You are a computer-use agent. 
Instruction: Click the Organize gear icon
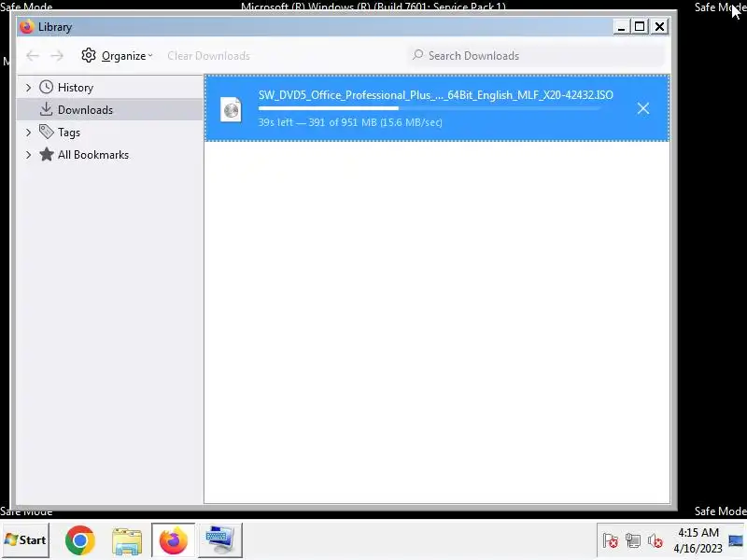click(x=89, y=55)
